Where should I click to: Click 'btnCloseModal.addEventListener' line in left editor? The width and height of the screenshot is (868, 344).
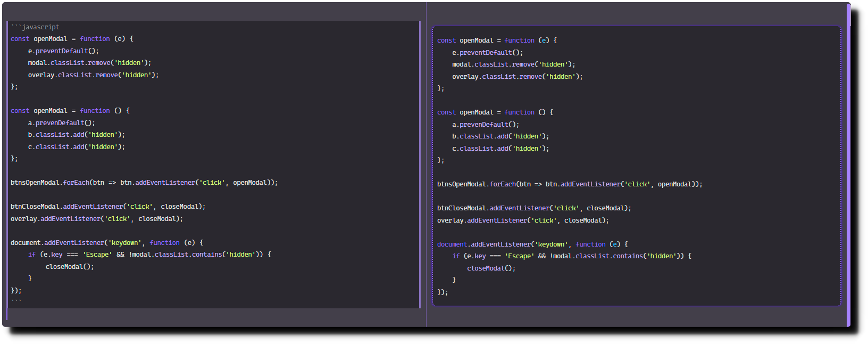coord(108,207)
